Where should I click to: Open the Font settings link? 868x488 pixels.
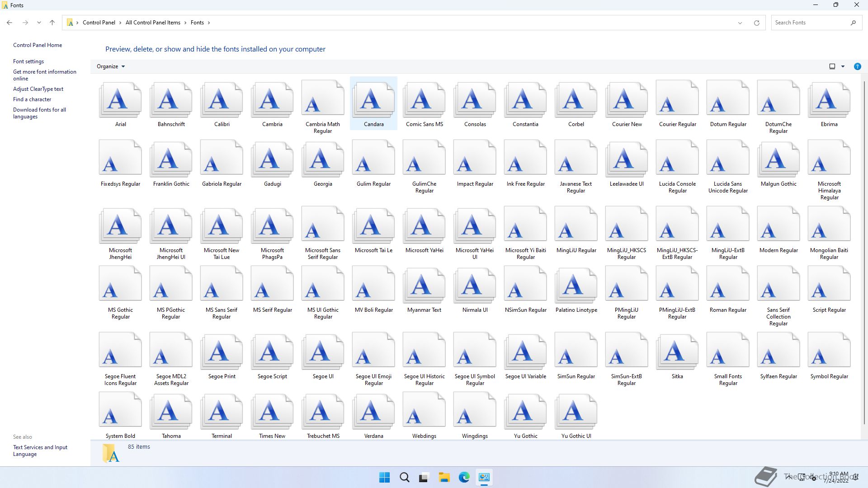click(28, 61)
